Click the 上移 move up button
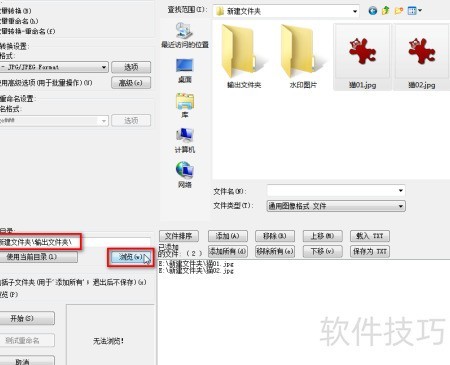Image resolution: width=450 pixels, height=365 pixels. tap(322, 236)
